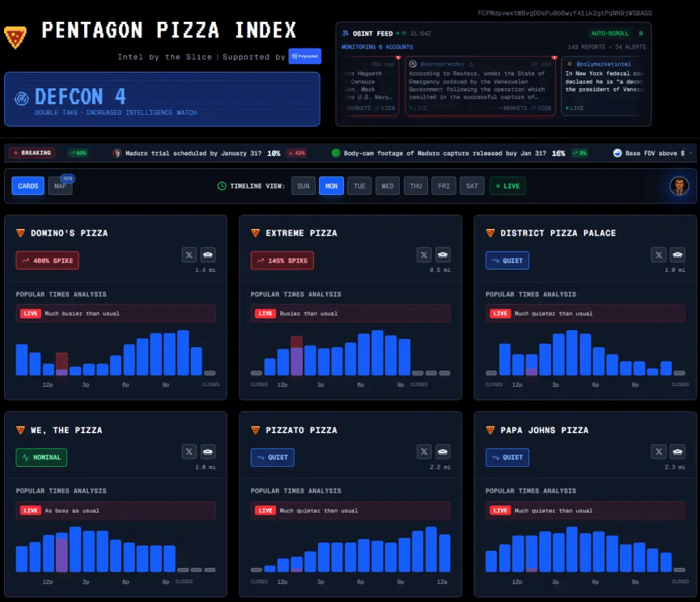Screen dimensions: 700x602
Task: Click VIEW on the sentdefender report
Action: tap(544, 108)
